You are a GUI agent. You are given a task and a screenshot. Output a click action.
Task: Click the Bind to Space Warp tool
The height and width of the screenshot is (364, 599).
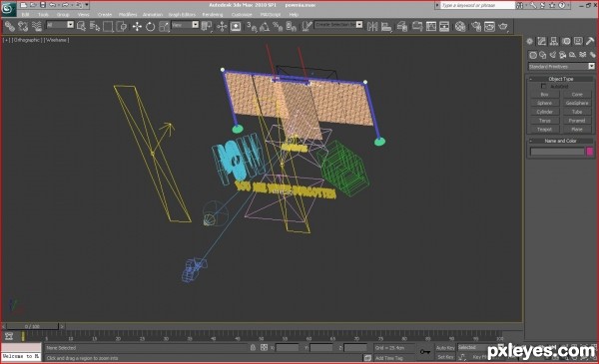(36, 26)
